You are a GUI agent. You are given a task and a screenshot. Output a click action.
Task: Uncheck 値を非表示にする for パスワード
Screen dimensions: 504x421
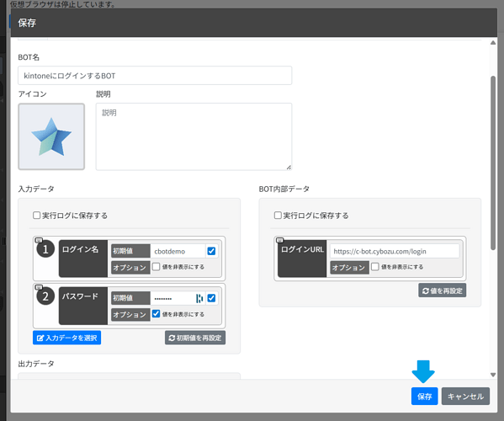[156, 313]
